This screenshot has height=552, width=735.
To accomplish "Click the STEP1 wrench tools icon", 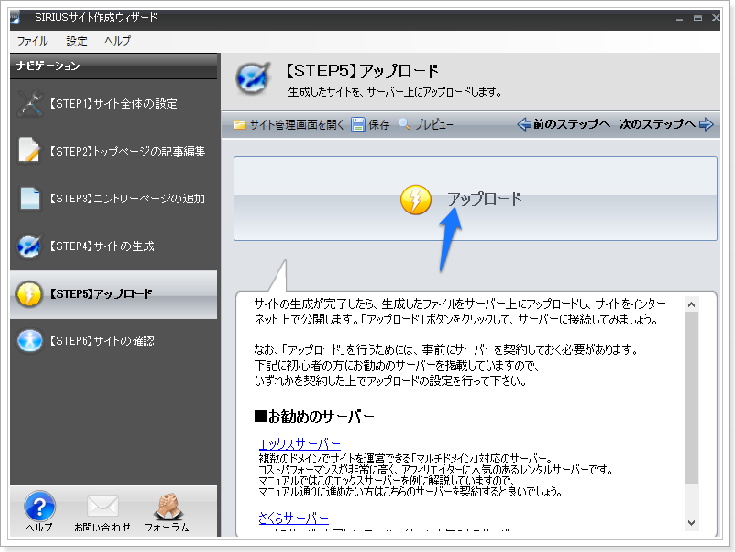I will [x=30, y=104].
